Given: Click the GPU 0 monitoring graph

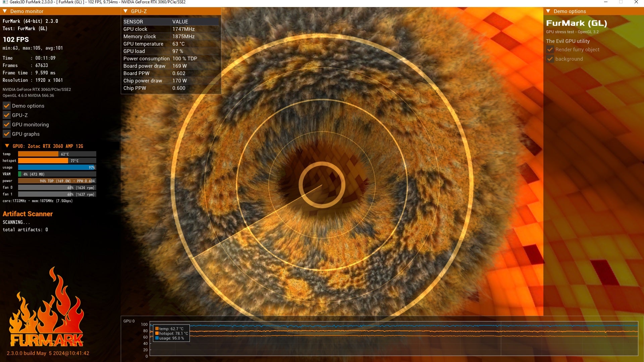Looking at the screenshot, I should point(394,339).
